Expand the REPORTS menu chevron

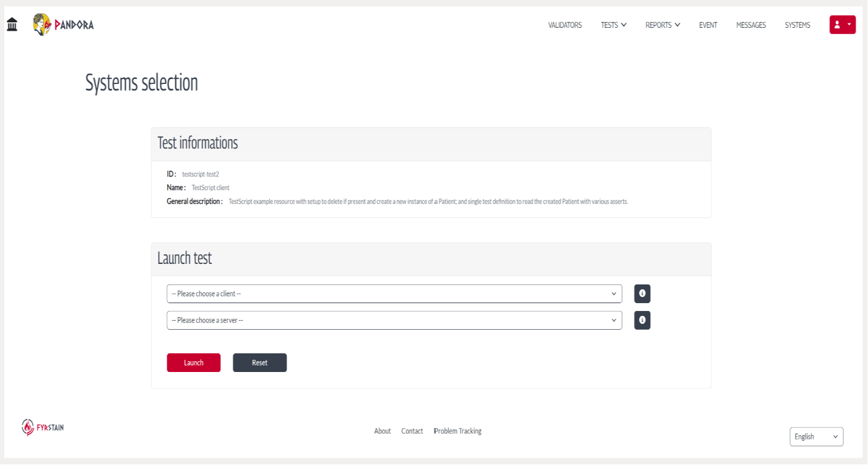tap(677, 25)
